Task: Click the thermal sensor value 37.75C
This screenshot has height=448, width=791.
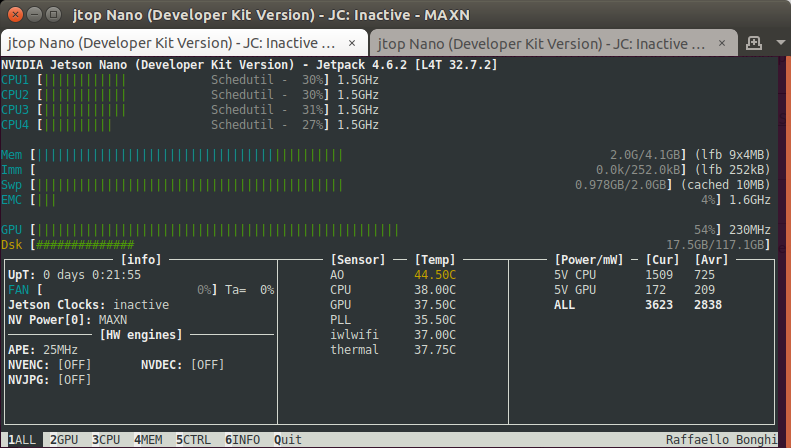Action: pyautogui.click(x=435, y=350)
